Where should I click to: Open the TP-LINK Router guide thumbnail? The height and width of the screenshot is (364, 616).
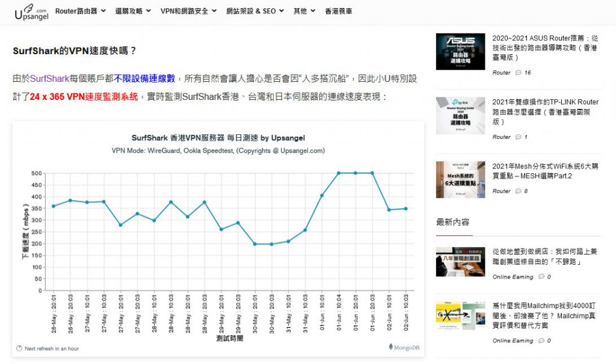click(460, 116)
